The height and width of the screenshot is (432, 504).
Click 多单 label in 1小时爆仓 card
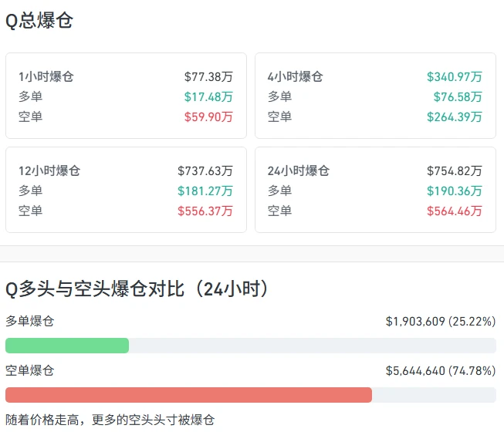31,96
